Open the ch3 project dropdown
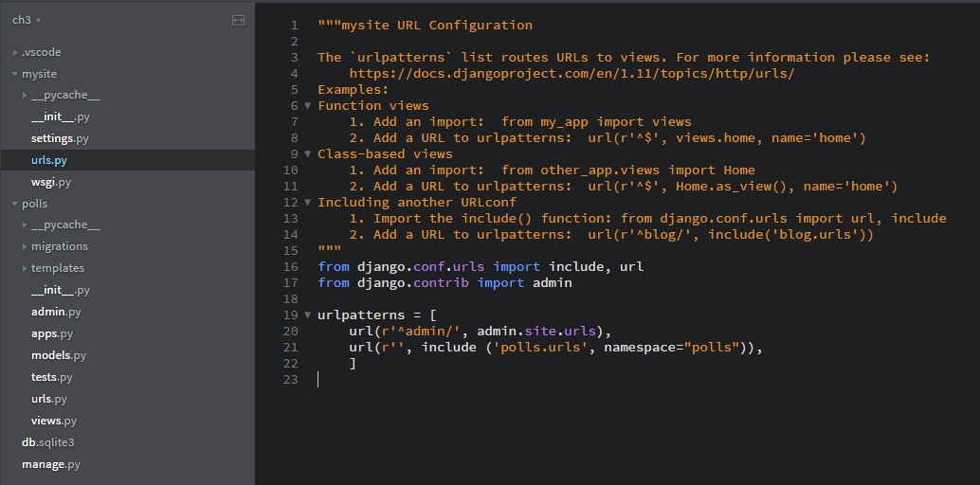This screenshot has height=485, width=980. click(x=27, y=20)
